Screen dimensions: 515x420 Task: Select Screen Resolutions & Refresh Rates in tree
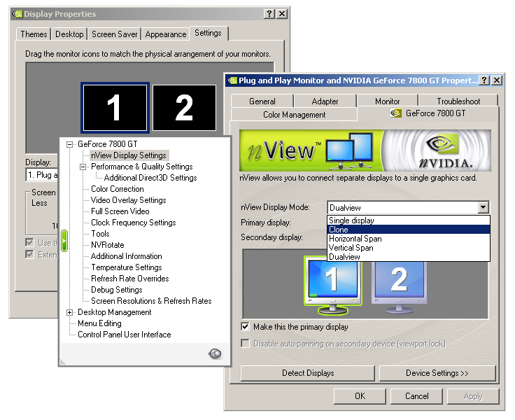click(x=151, y=301)
